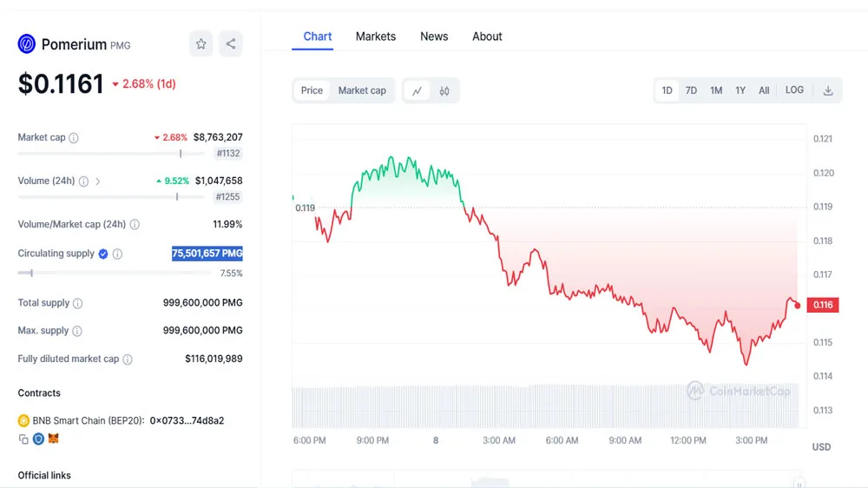Toggle LOG scale on the chart

point(794,90)
